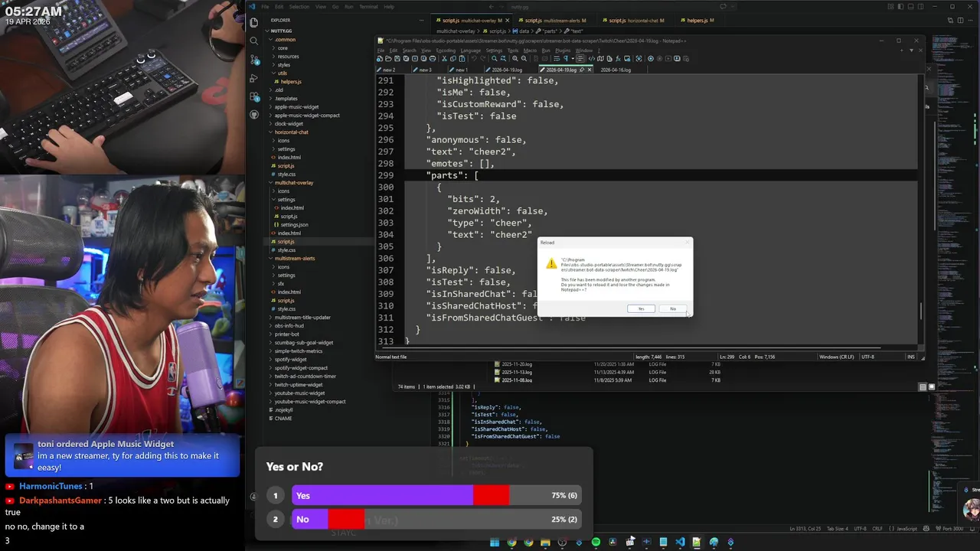Image resolution: width=980 pixels, height=551 pixels.
Task: Open Run and Debug icon in VS Code
Action: 254,78
